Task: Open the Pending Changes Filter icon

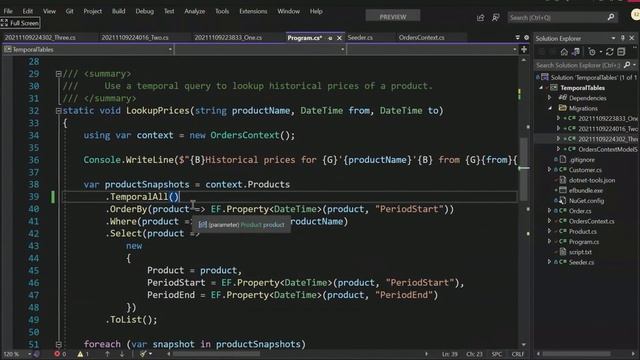Action: [x=593, y=52]
